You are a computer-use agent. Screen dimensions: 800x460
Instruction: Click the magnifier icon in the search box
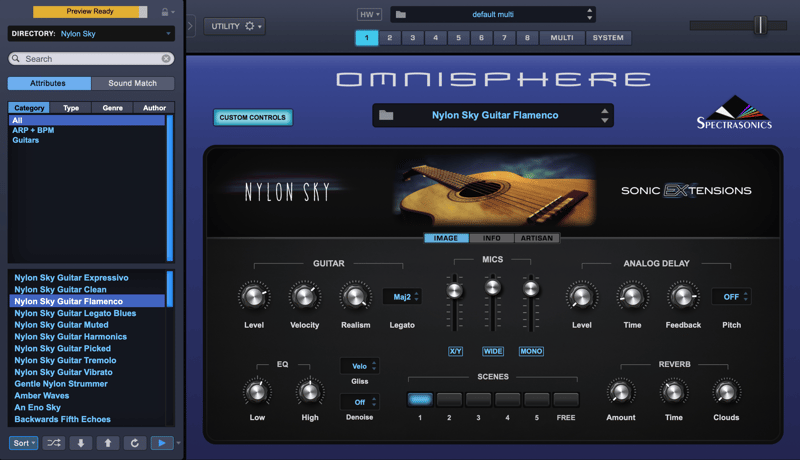click(x=16, y=59)
